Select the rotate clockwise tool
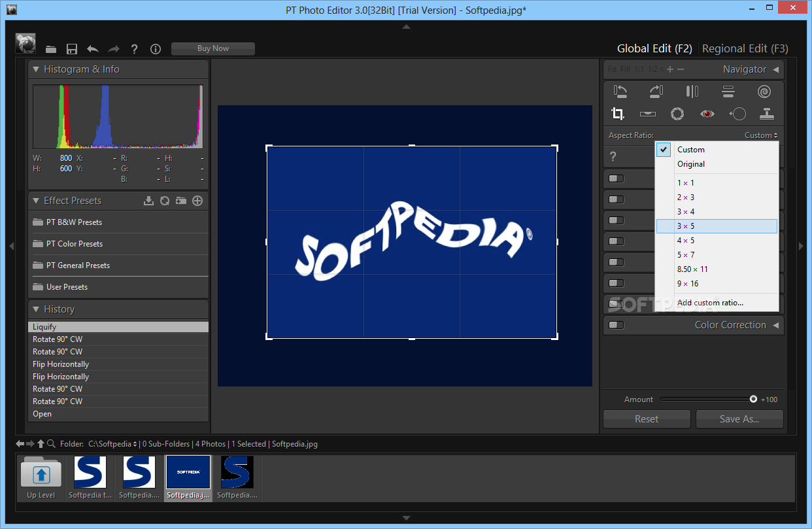812x529 pixels. click(x=656, y=92)
